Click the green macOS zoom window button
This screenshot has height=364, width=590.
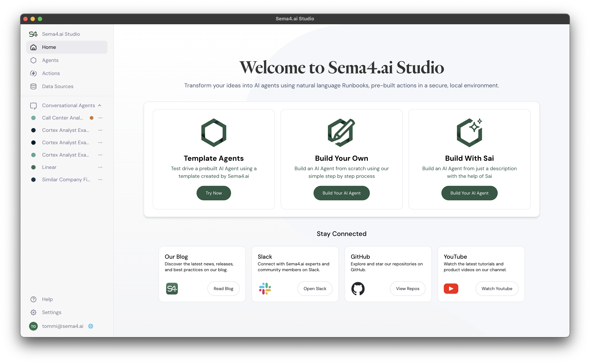(x=40, y=19)
